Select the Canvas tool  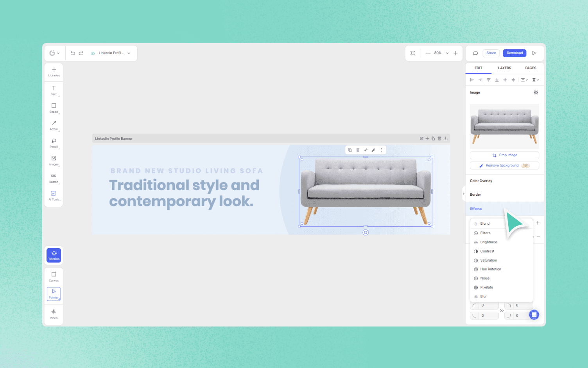54,277
